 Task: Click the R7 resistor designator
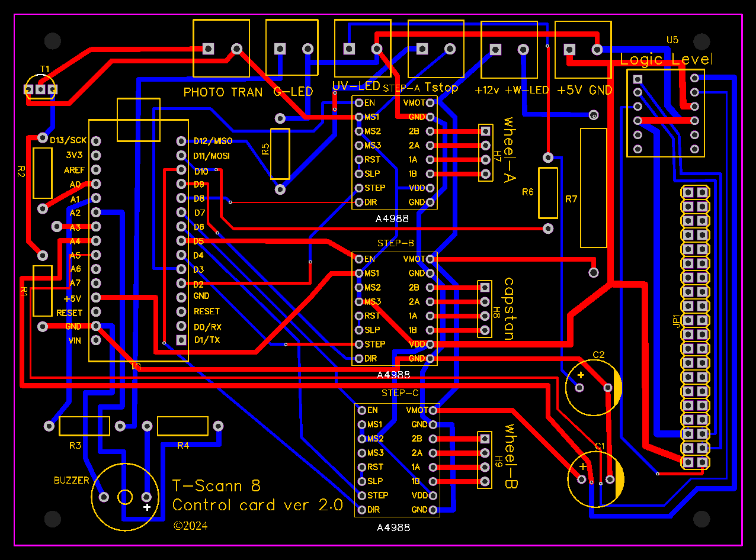[x=571, y=199]
